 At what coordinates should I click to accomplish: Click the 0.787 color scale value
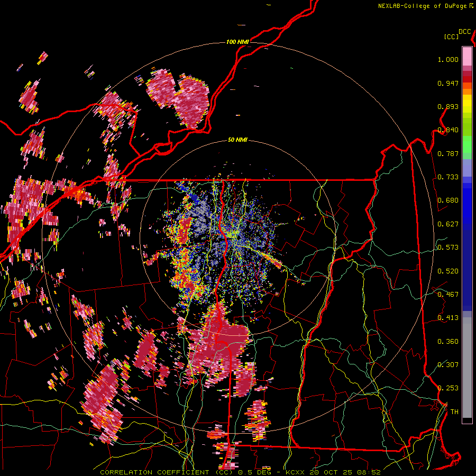coord(448,154)
